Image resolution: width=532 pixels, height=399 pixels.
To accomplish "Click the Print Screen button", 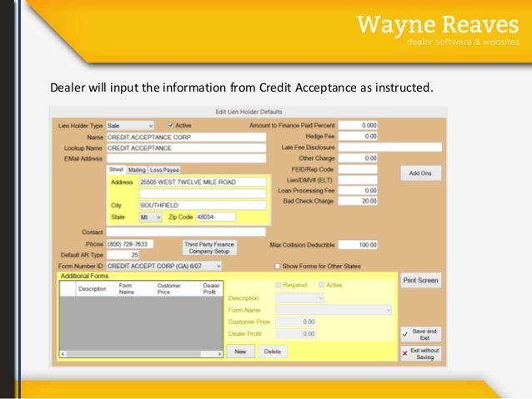I will (420, 281).
